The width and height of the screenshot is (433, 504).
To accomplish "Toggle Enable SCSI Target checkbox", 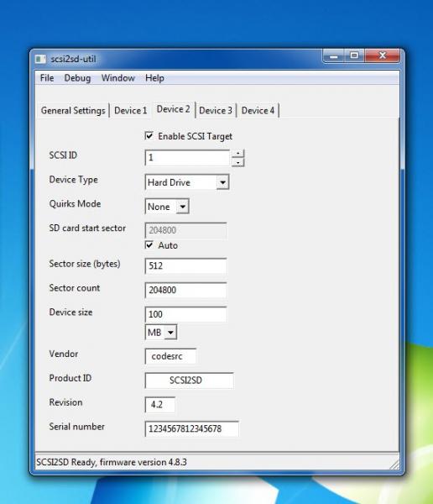I will pos(149,135).
